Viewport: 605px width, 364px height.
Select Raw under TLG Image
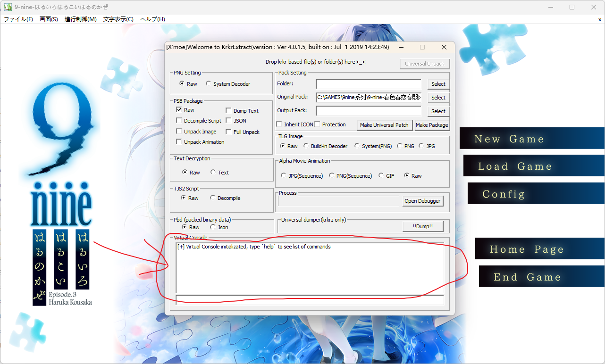click(289, 146)
